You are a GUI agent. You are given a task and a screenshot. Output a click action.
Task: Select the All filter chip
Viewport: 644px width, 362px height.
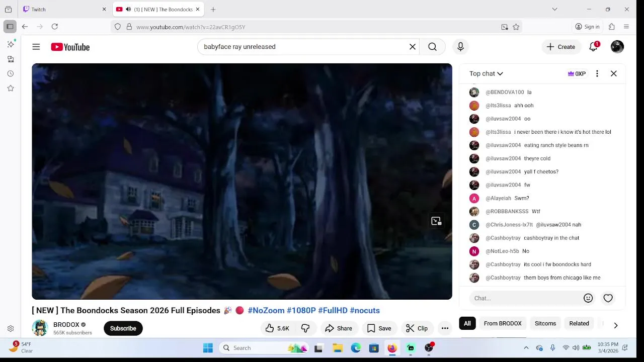click(x=467, y=323)
